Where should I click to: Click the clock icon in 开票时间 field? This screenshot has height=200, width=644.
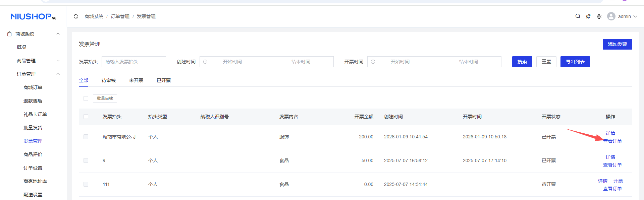coord(373,62)
